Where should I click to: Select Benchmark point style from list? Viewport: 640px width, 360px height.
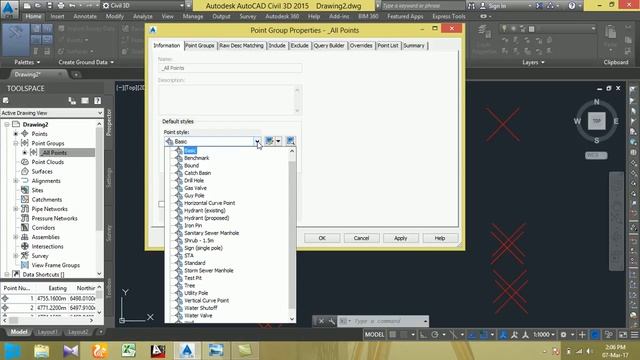pos(196,158)
